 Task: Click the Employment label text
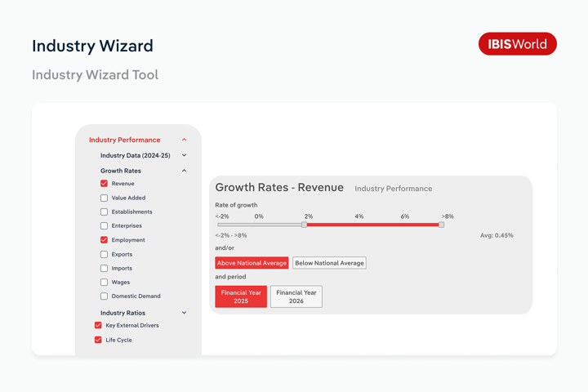point(128,240)
